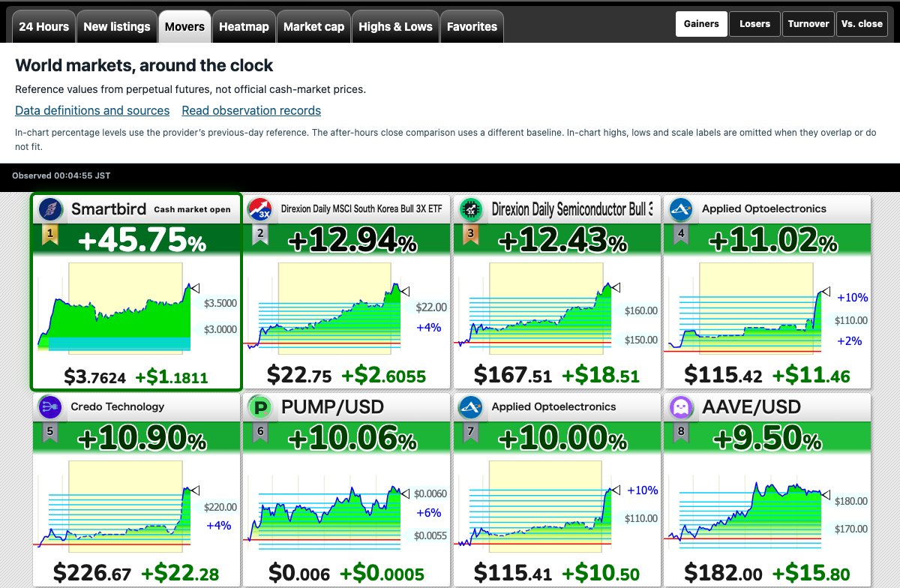The height and width of the screenshot is (588, 900).
Task: Open the New listings tab
Action: [117, 27]
